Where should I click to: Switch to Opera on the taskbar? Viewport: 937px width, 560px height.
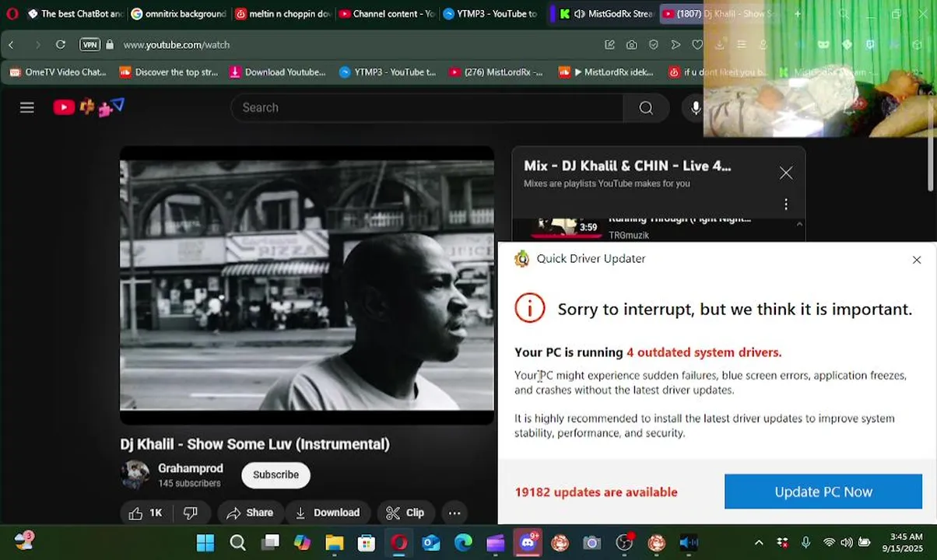(x=399, y=542)
